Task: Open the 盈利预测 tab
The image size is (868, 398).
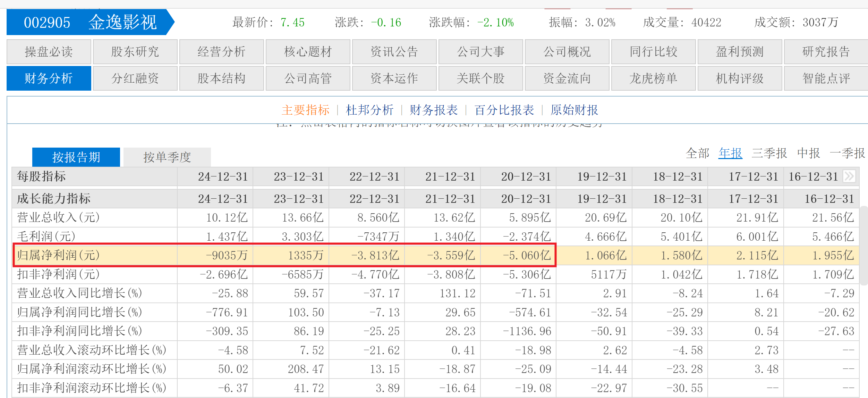Action: tap(740, 52)
